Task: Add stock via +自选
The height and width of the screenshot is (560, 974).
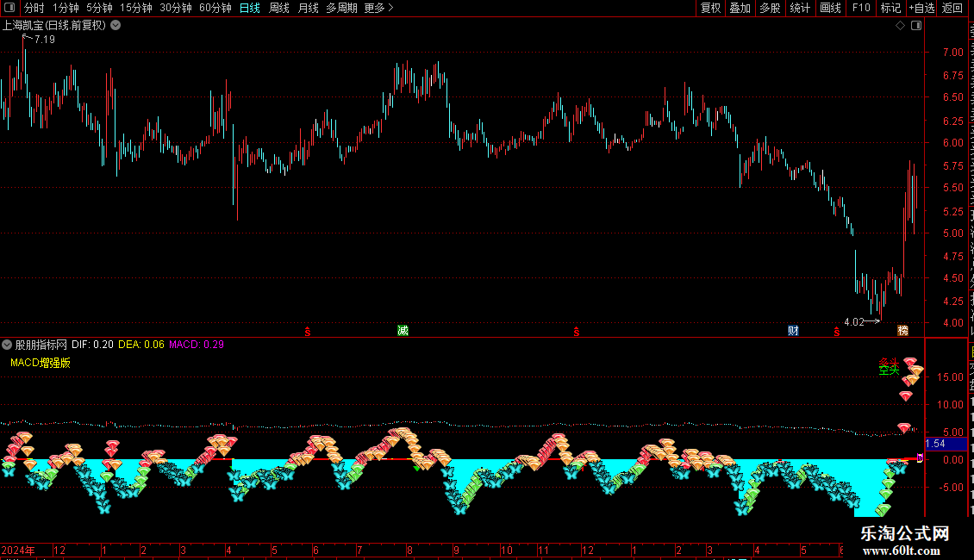Action: coord(921,8)
